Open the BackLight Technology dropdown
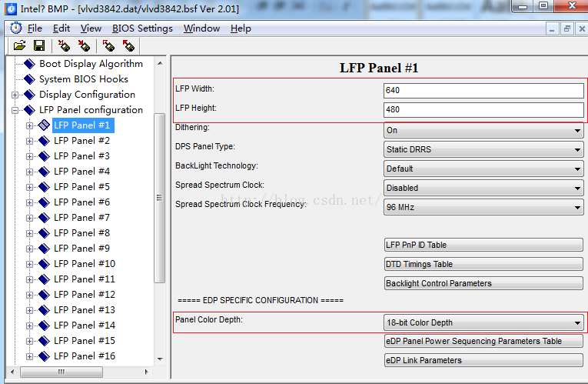The height and width of the screenshot is (384, 588). click(483, 169)
